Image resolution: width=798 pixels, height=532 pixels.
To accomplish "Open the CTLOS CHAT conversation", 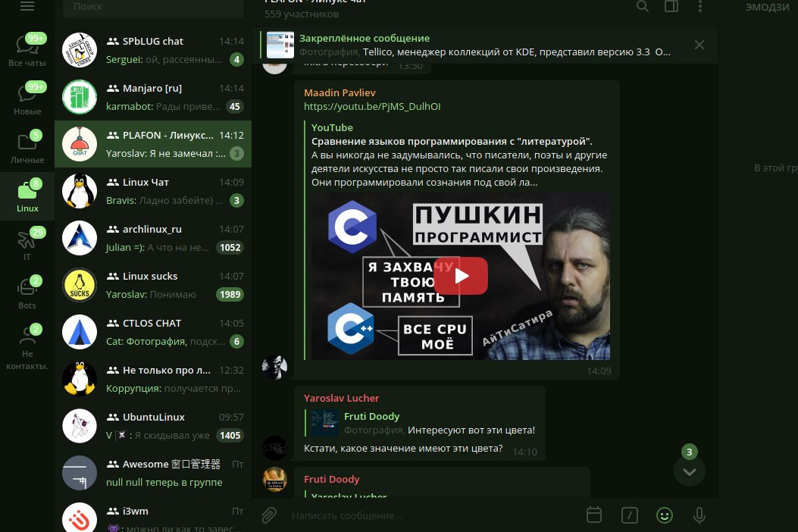I will 152,332.
